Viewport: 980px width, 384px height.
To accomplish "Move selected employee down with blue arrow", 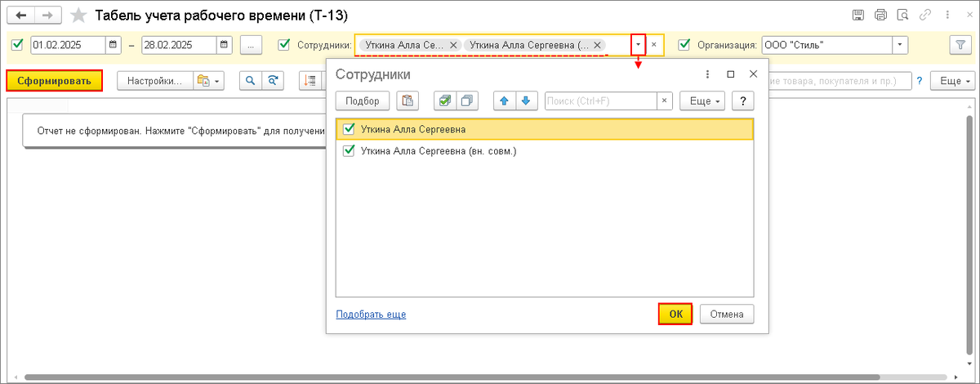I will click(525, 101).
